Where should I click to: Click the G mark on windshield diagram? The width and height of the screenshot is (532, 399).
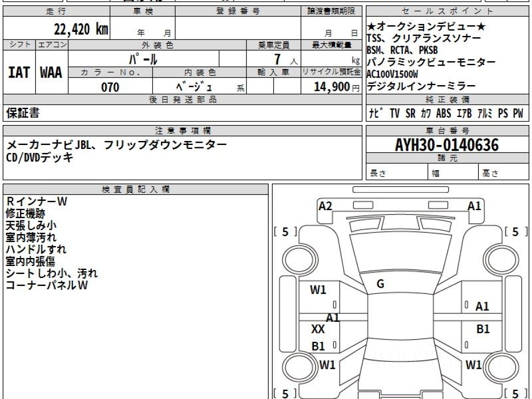380,284
